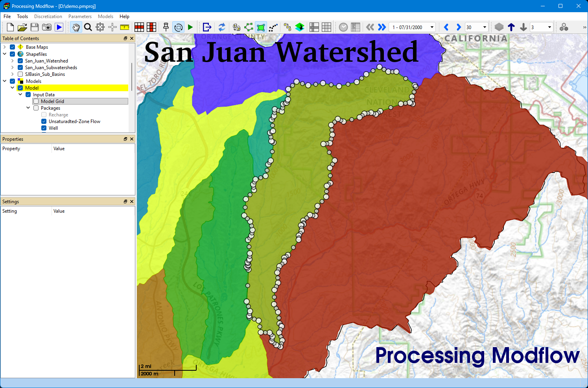Collapse the Shapefiles tree node

[x=5, y=54]
